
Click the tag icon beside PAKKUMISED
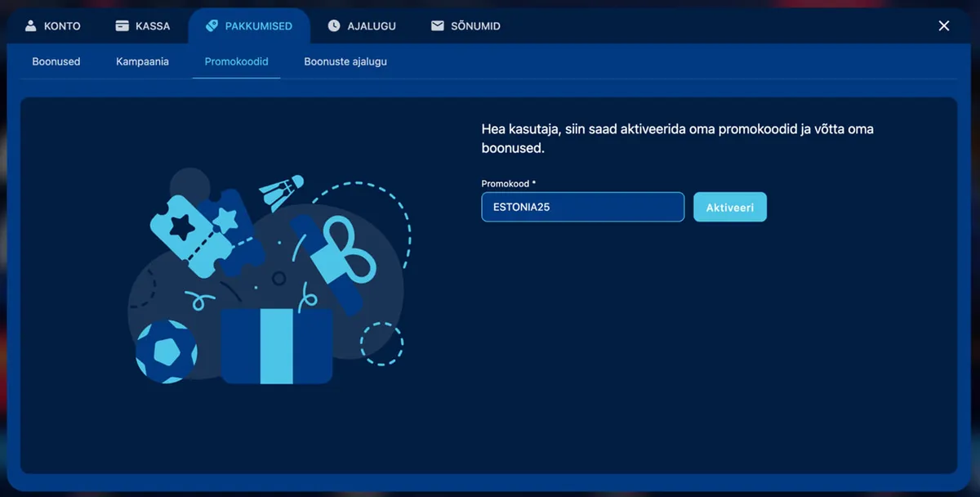212,26
